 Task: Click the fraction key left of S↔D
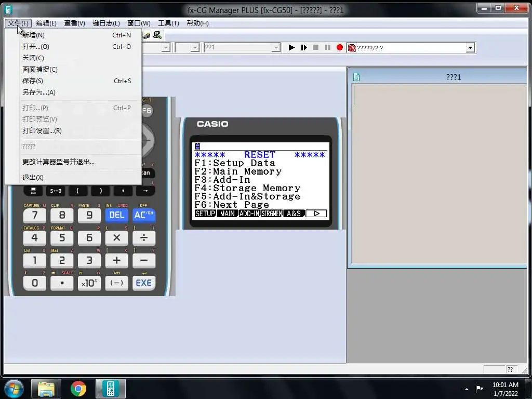tap(33, 191)
